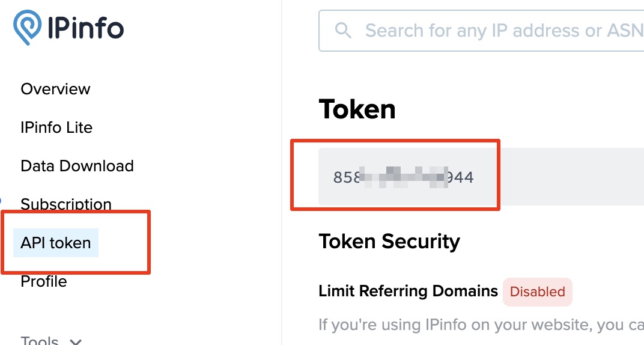Go to IPinfo Lite in sidebar
Viewport: 644px width, 345px height.
coord(56,127)
